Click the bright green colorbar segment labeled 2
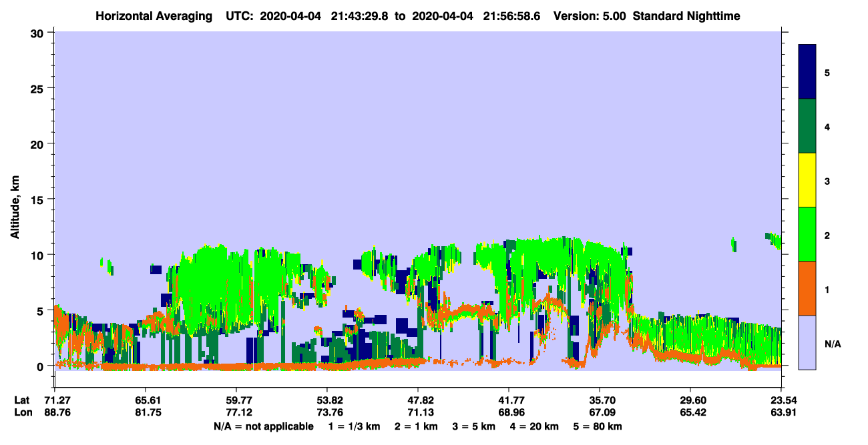The height and width of the screenshot is (445, 868). click(807, 234)
